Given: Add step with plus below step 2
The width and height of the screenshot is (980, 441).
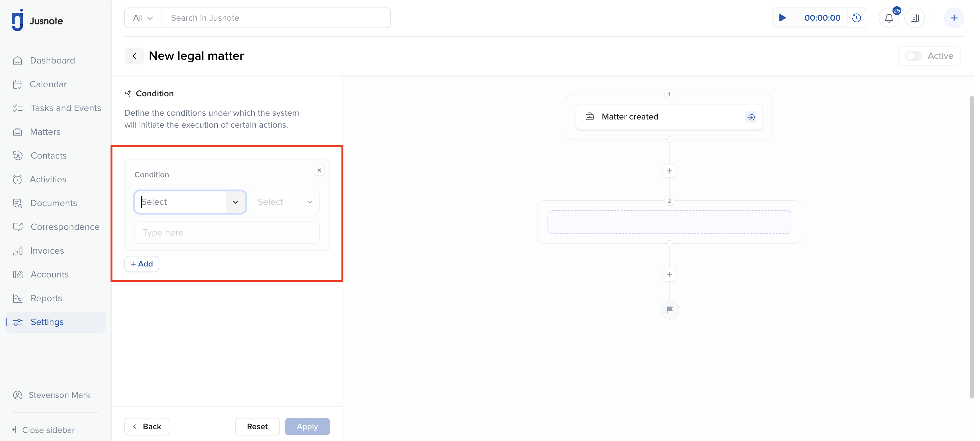Looking at the screenshot, I should [669, 275].
